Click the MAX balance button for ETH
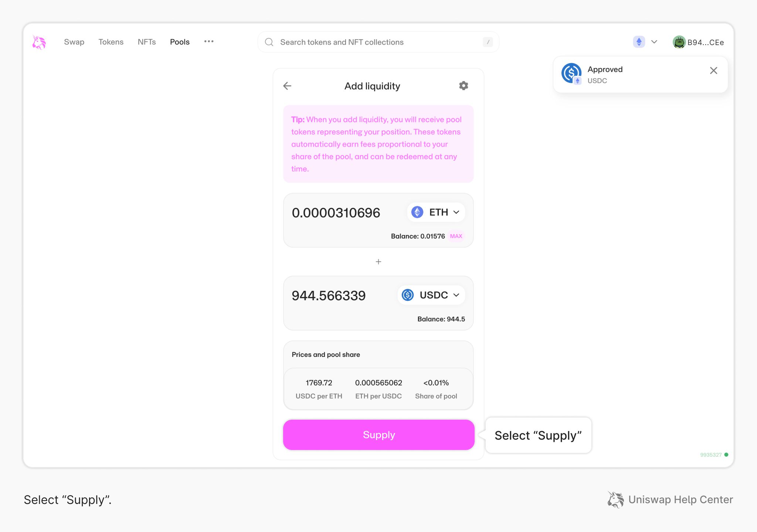Screen dimensions: 757x532 (456, 236)
